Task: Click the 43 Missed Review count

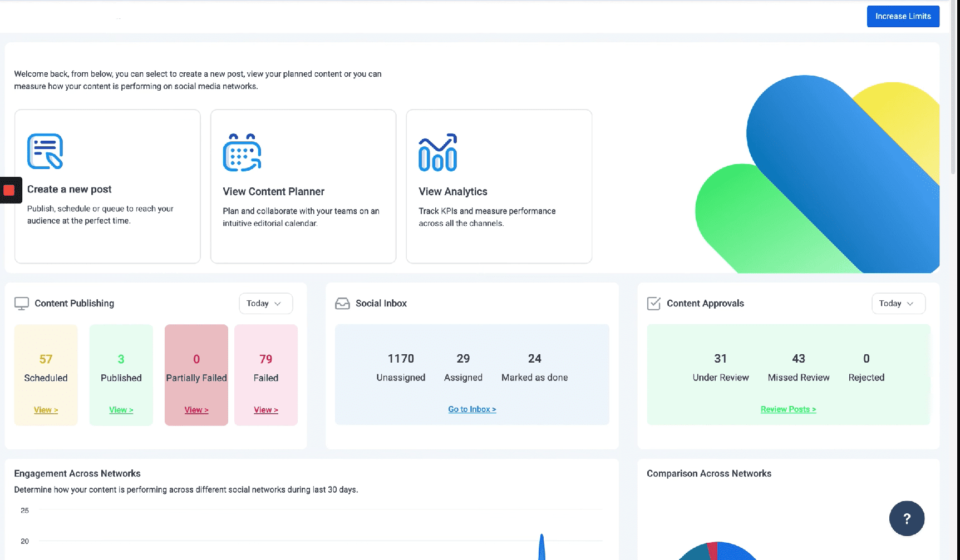Action: 799,359
